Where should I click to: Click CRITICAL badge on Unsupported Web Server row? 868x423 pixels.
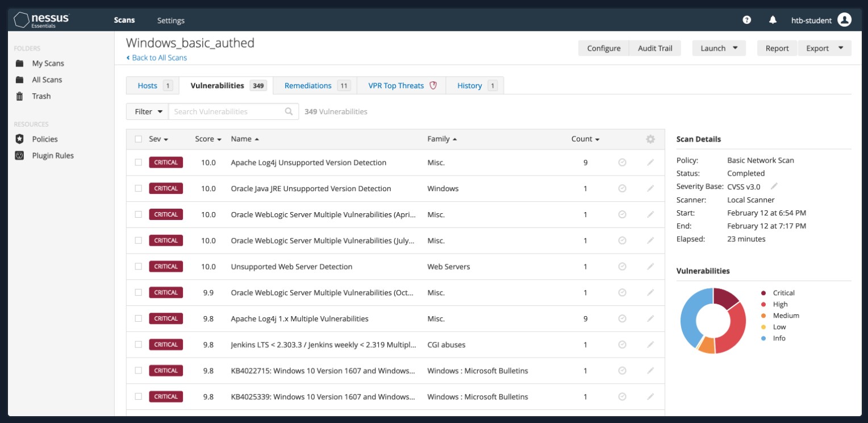point(166,266)
